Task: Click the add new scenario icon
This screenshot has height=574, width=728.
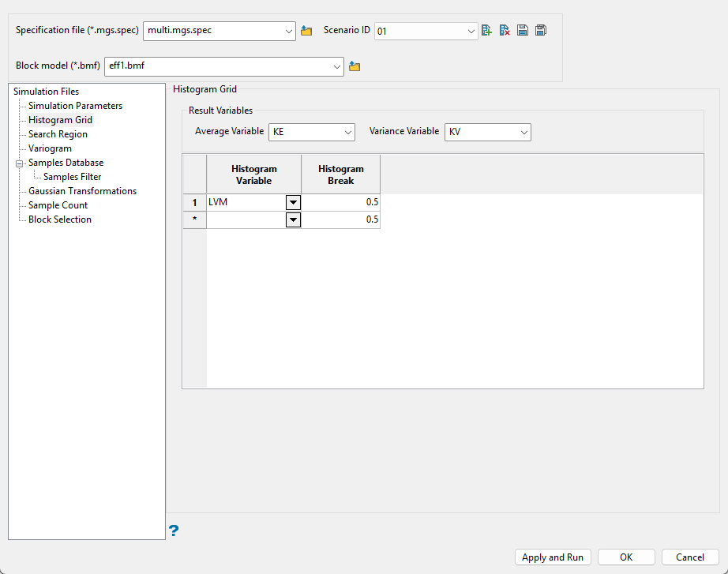Action: (486, 31)
